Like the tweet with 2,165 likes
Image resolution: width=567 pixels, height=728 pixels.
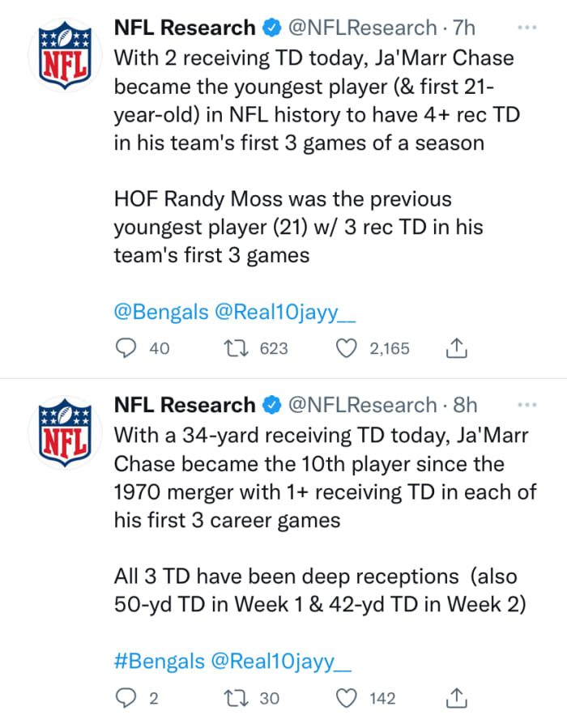(347, 348)
